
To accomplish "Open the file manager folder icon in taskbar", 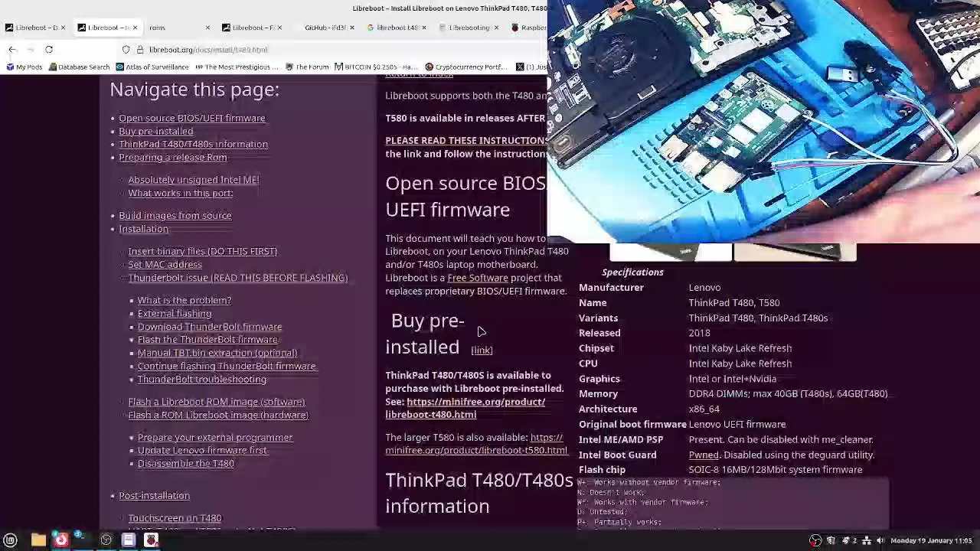I will [38, 540].
